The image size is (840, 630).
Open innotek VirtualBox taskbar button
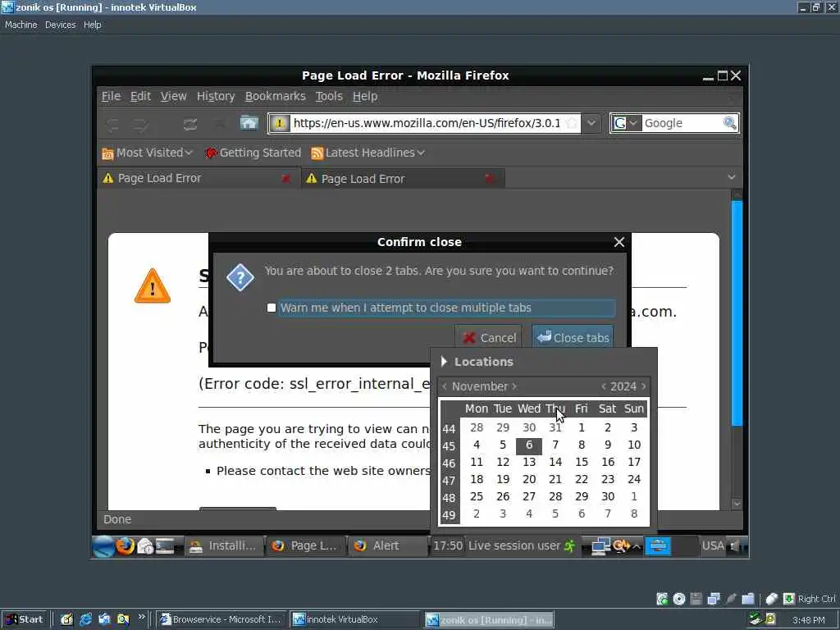(x=354, y=620)
